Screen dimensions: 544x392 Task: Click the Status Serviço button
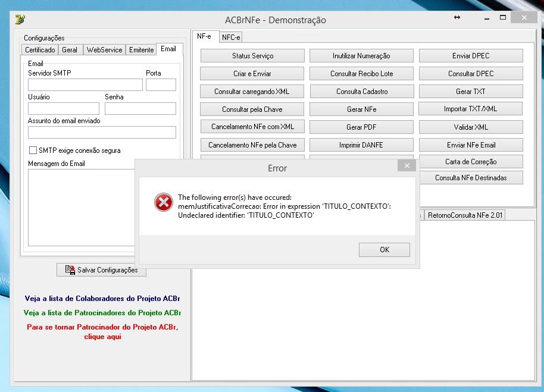[252, 56]
